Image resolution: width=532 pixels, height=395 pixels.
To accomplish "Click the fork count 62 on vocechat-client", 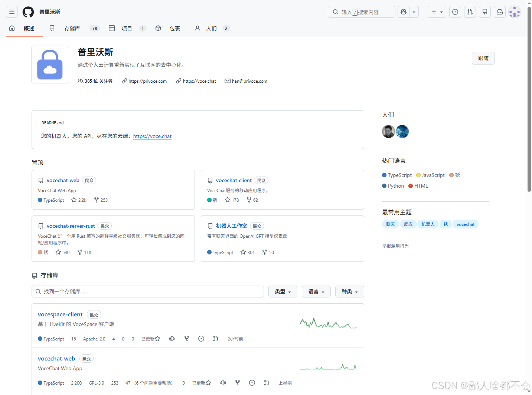I will coord(252,200).
